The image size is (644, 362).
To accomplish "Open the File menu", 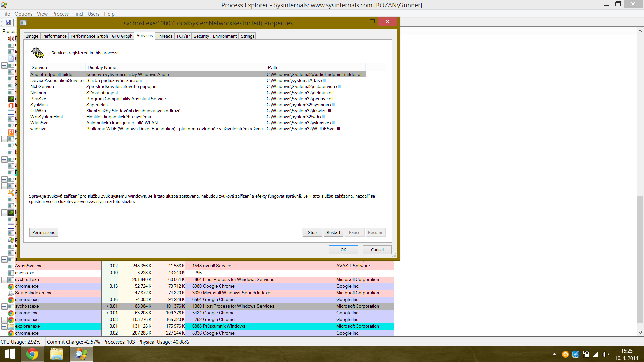I will coord(6,14).
